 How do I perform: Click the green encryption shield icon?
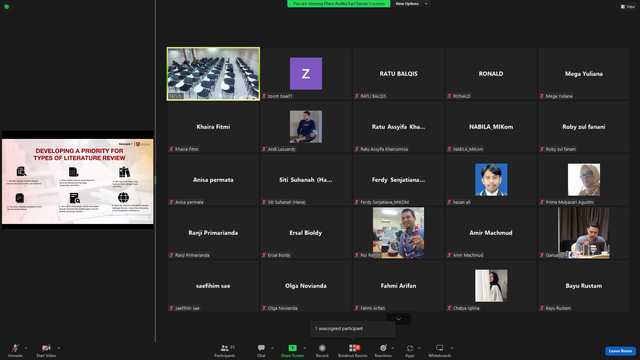(7, 7)
